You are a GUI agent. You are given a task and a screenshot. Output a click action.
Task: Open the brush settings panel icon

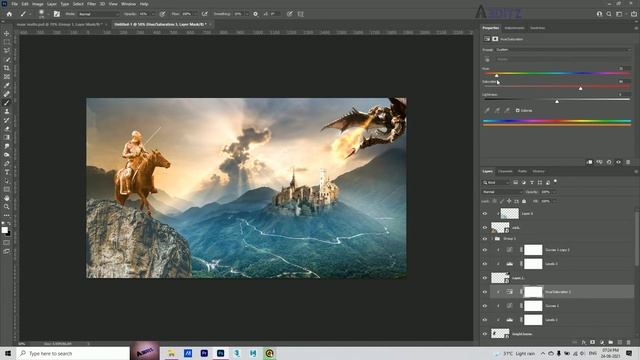coord(57,14)
